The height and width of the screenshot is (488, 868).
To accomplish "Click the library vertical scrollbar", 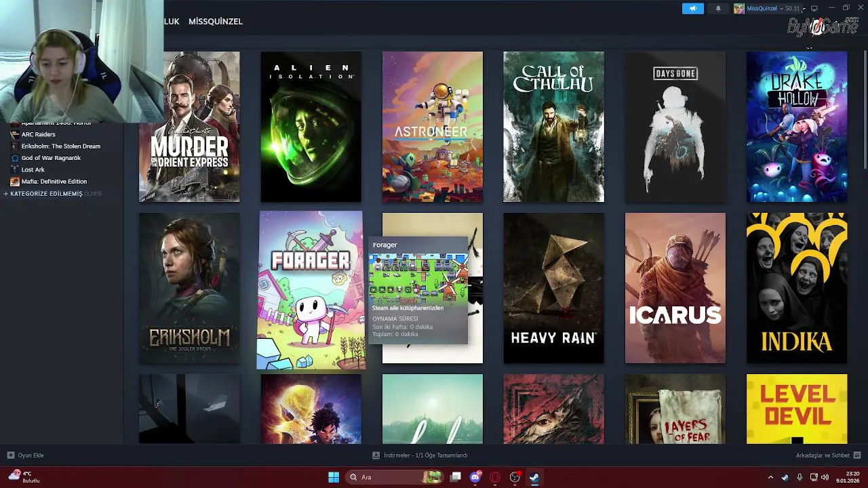I will coord(864,108).
